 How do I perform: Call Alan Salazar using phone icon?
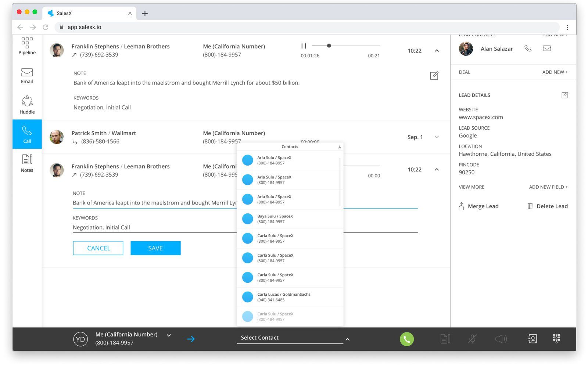[x=528, y=48]
